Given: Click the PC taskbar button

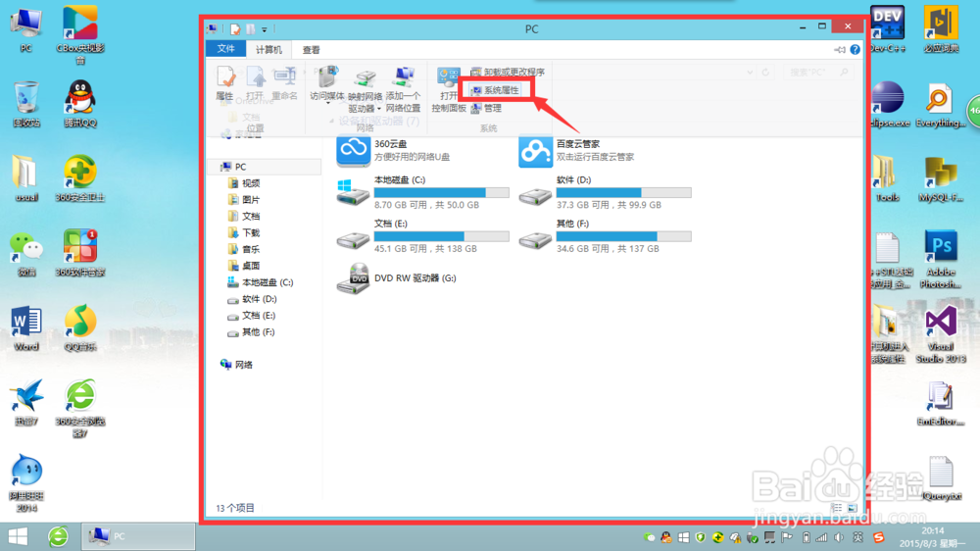Looking at the screenshot, I should [138, 536].
